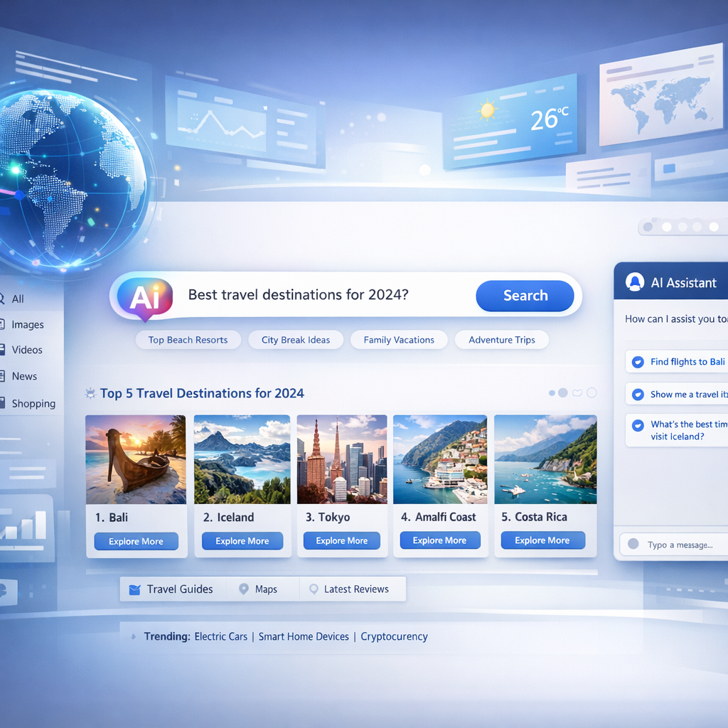
Task: Click the AI Assistant avatar icon
Action: (634, 282)
